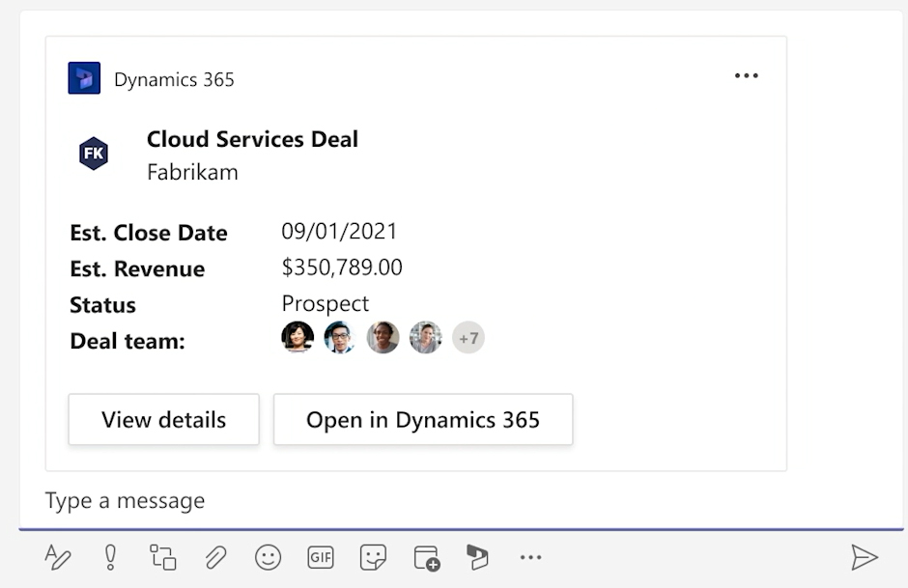Select the first deal team member avatar
The height and width of the screenshot is (588, 908).
click(298, 338)
